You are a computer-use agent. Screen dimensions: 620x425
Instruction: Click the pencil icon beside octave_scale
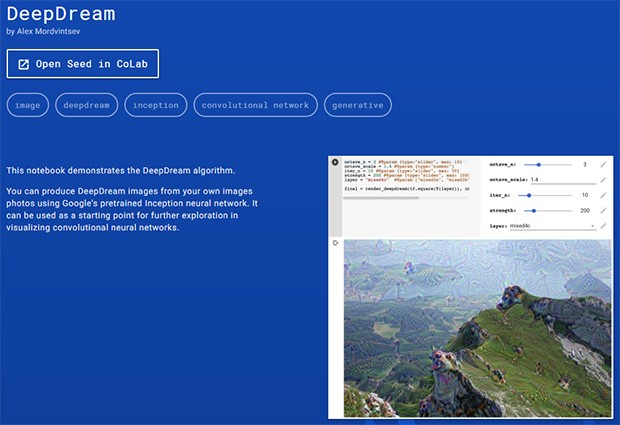coord(603,180)
